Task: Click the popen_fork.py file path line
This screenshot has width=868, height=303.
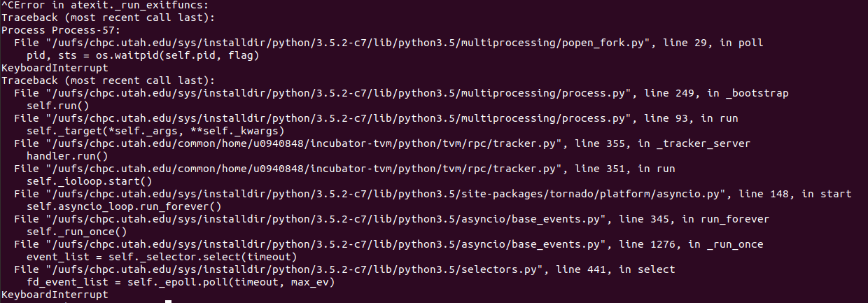Action: pos(388,43)
